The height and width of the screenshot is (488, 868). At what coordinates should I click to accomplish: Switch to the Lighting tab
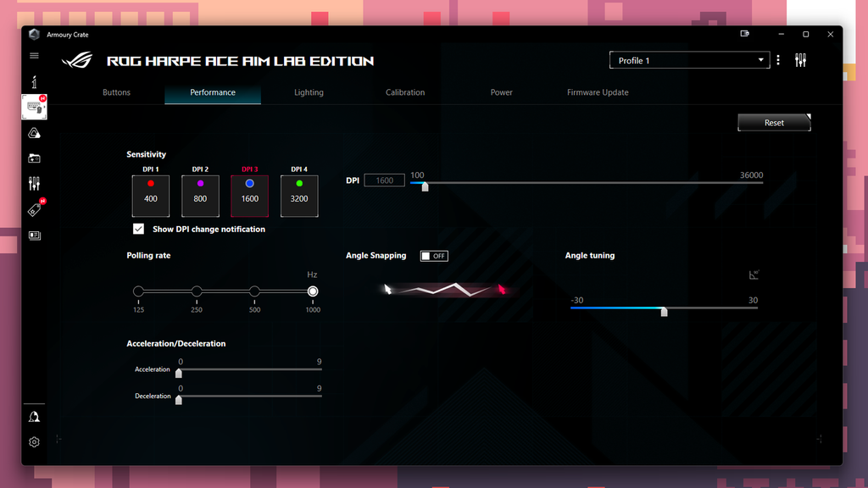pyautogui.click(x=309, y=92)
